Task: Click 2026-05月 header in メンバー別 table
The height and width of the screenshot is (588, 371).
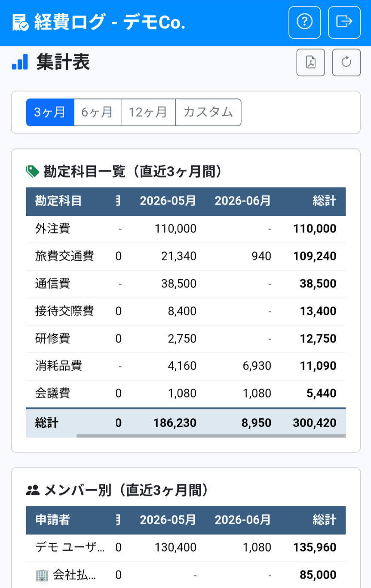Action: point(168,520)
